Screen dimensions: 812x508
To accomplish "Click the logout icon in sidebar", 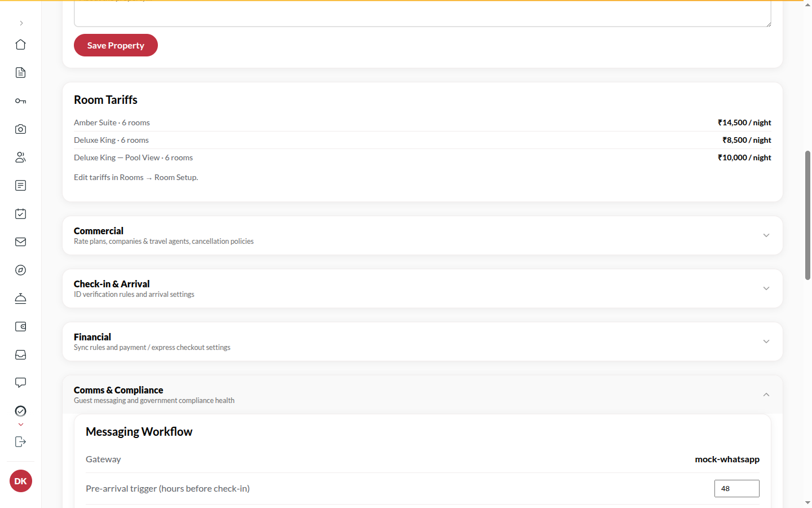I will (21, 442).
